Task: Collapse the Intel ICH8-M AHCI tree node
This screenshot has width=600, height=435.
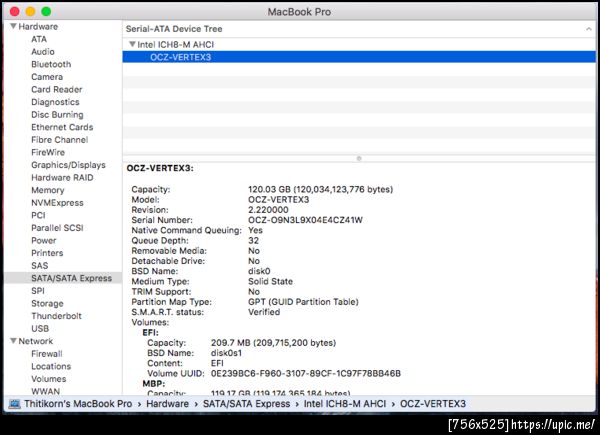Action: (x=132, y=44)
